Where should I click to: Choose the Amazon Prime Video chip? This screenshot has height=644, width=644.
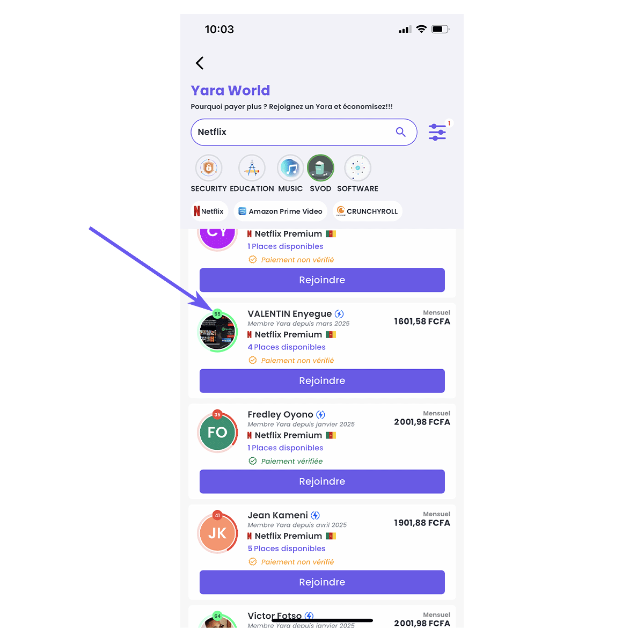point(280,211)
